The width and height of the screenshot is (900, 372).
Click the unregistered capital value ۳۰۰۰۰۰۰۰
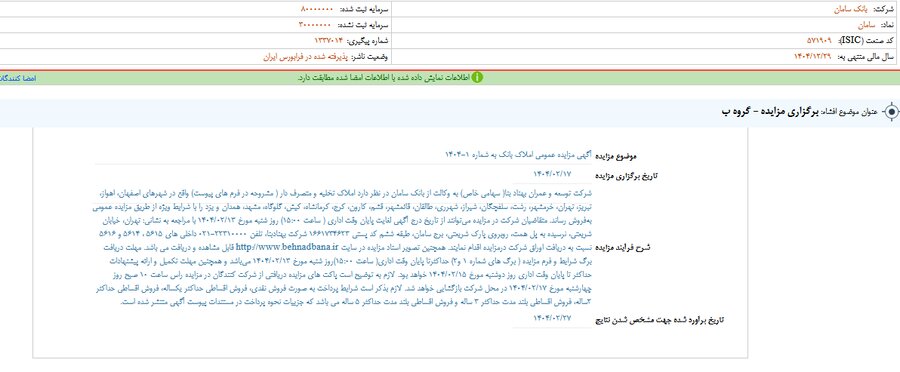coord(315,26)
